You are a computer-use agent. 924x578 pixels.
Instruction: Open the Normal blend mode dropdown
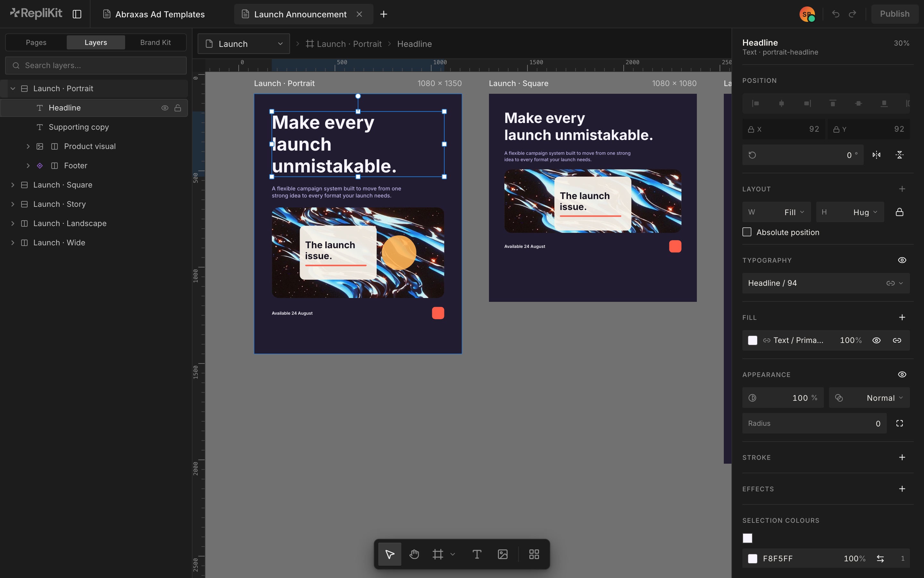coord(869,398)
